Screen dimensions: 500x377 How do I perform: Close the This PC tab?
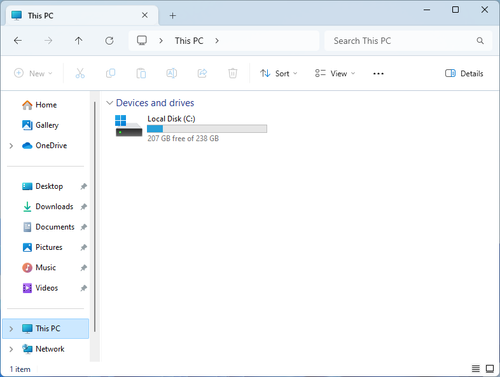[145, 15]
